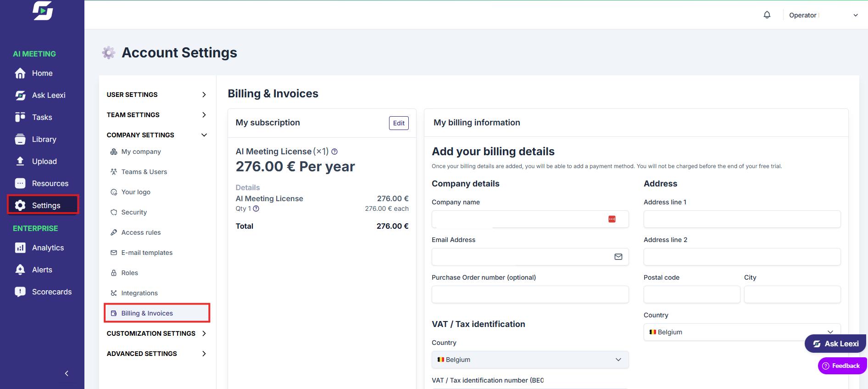Edit the subscription

(x=399, y=123)
